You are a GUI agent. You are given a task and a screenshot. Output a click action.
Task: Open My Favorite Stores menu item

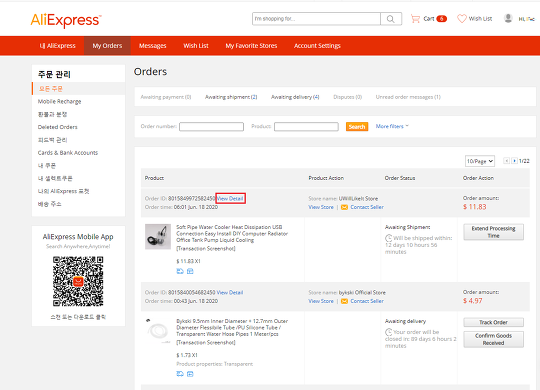[251, 45]
